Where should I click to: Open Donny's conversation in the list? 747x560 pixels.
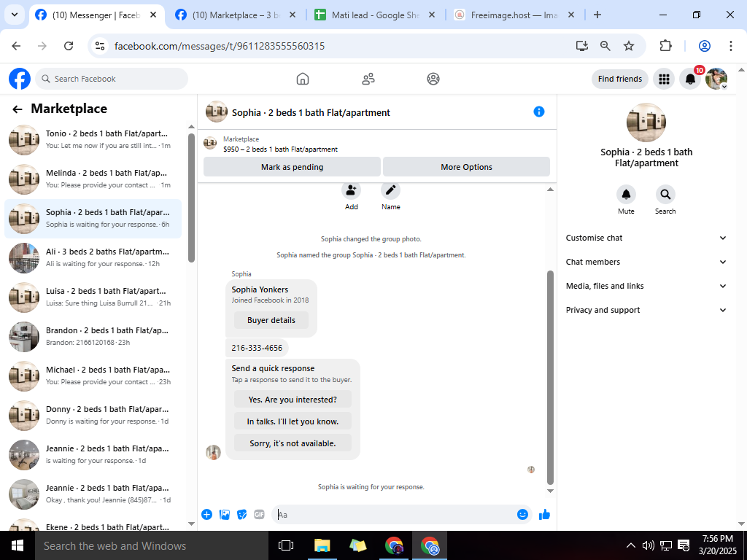pyautogui.click(x=93, y=415)
